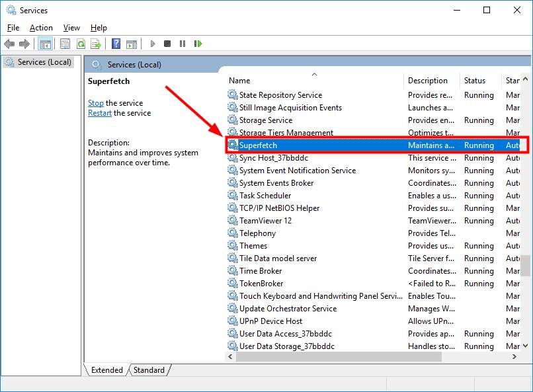Click the Stop service link
533x392 pixels.
pos(95,102)
